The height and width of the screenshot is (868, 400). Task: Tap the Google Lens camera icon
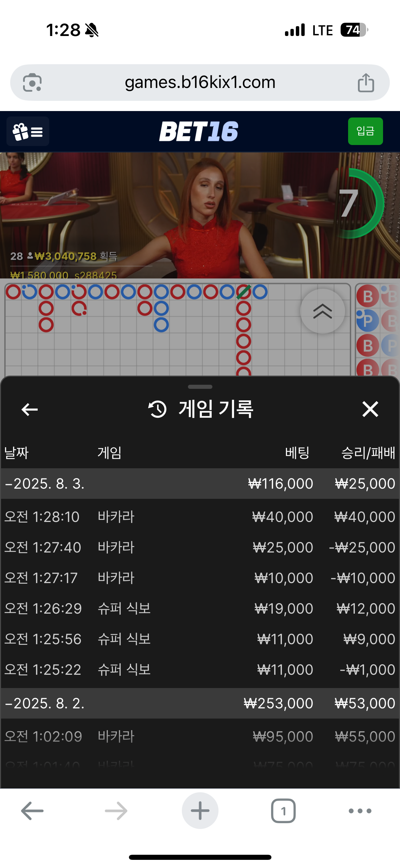click(x=32, y=83)
